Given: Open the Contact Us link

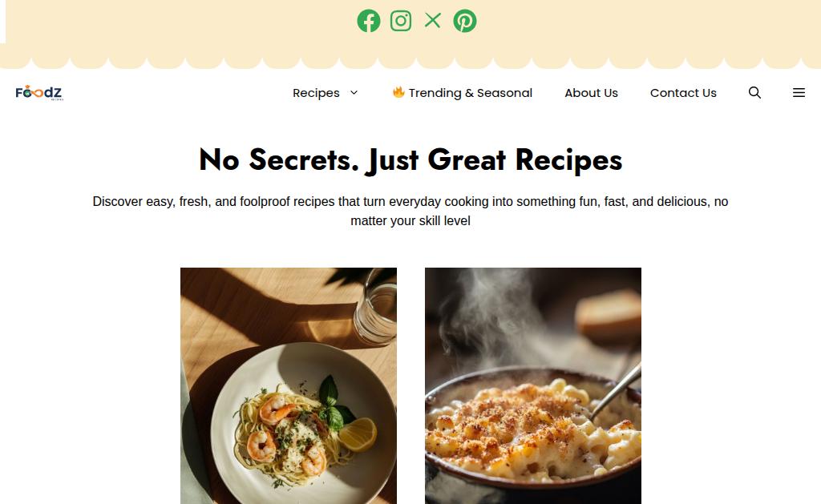Looking at the screenshot, I should pyautogui.click(x=683, y=93).
